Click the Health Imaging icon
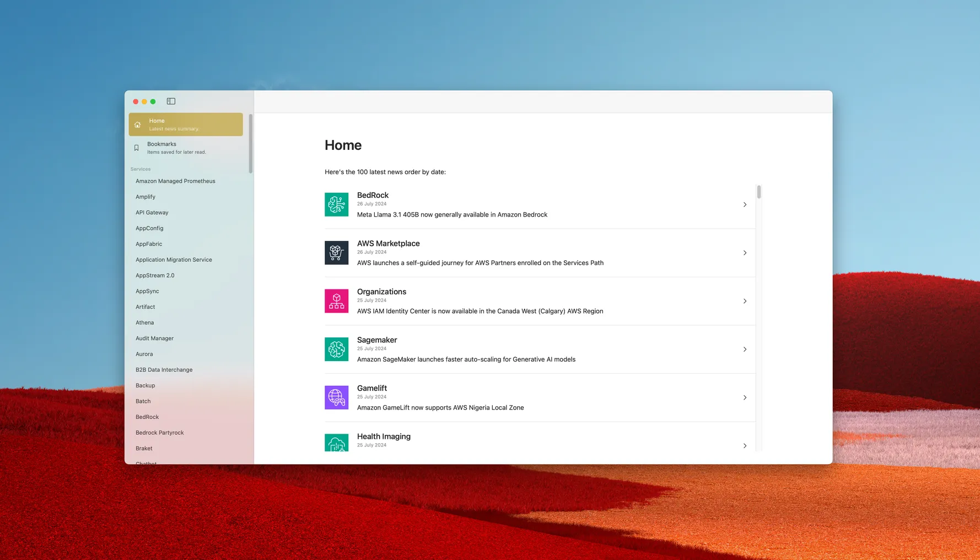 point(336,443)
